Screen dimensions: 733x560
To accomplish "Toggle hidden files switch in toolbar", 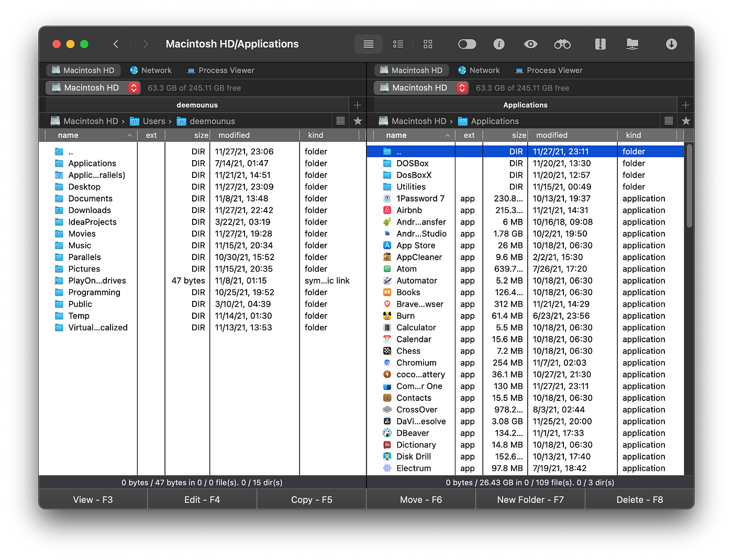I will point(467,44).
